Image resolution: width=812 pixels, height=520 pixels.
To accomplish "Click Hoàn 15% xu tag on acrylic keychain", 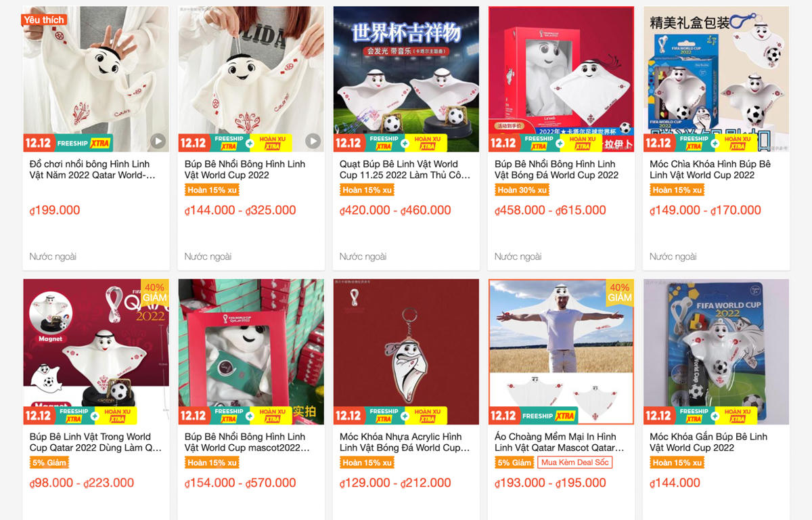I will (x=366, y=463).
